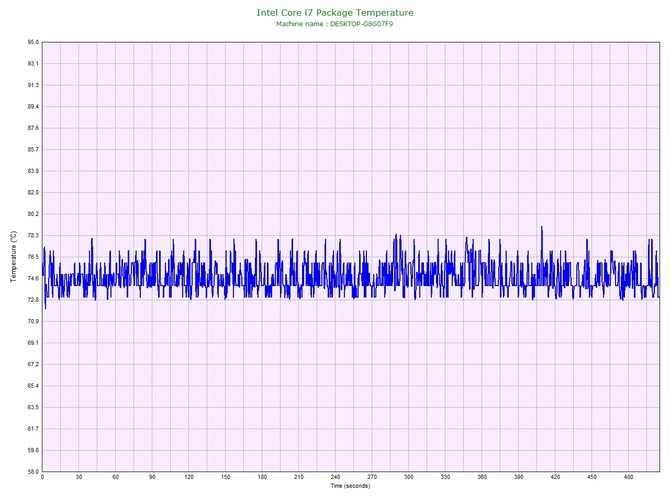Select the 67.2 temperature label
670x503 pixels.
coord(33,365)
